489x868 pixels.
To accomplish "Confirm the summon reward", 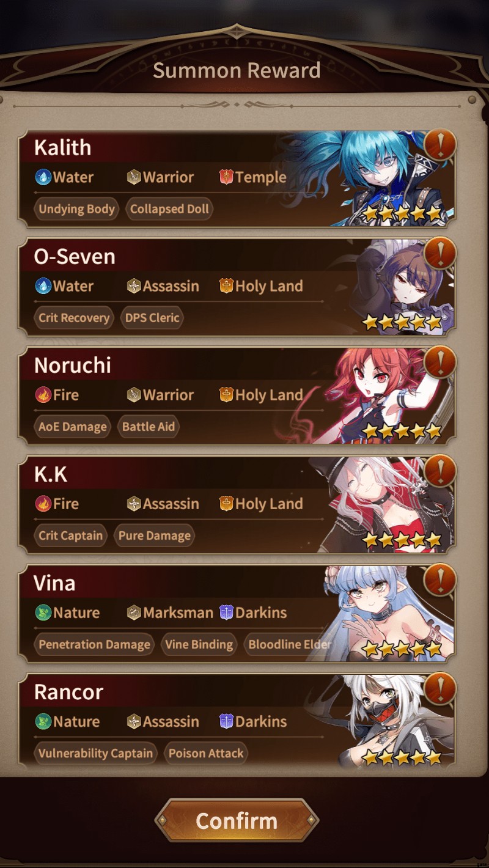I will pyautogui.click(x=237, y=820).
